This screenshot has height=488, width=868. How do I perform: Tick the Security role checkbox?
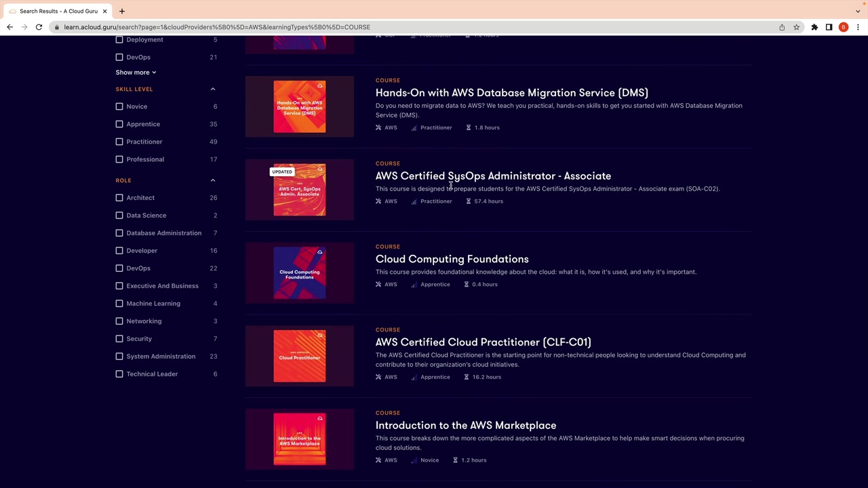point(119,339)
